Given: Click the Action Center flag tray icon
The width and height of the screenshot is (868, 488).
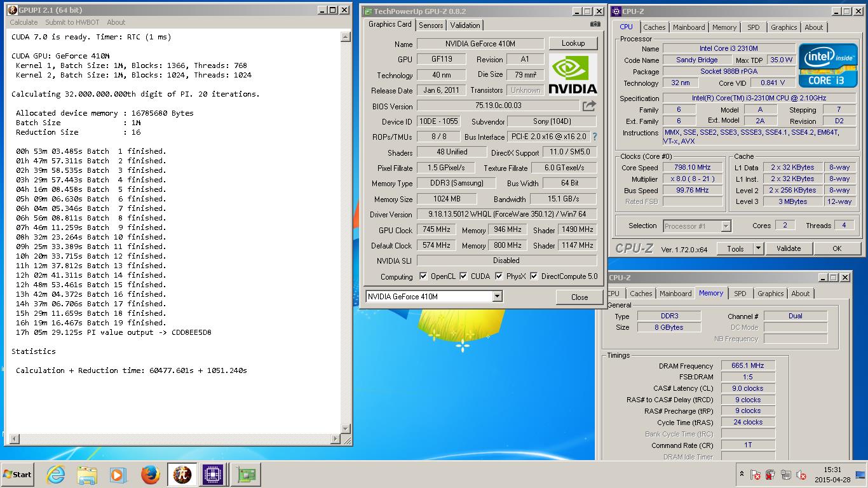Looking at the screenshot, I should tap(756, 475).
